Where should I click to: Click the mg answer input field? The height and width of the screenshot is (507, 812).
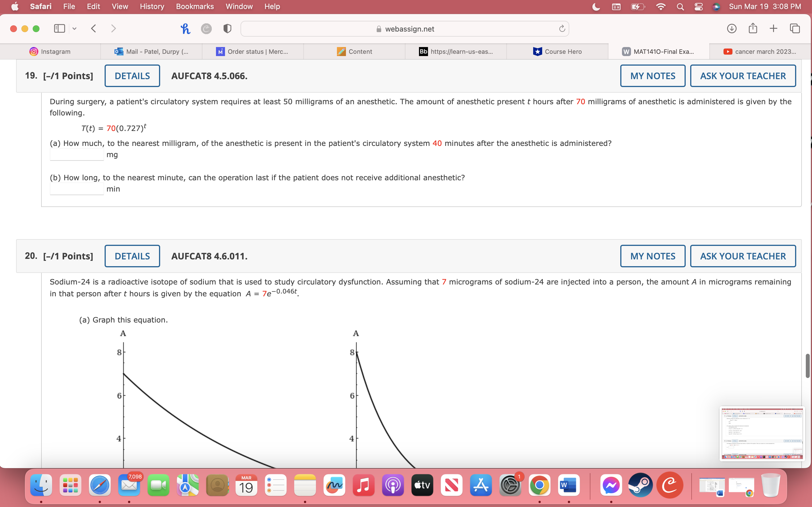point(76,155)
